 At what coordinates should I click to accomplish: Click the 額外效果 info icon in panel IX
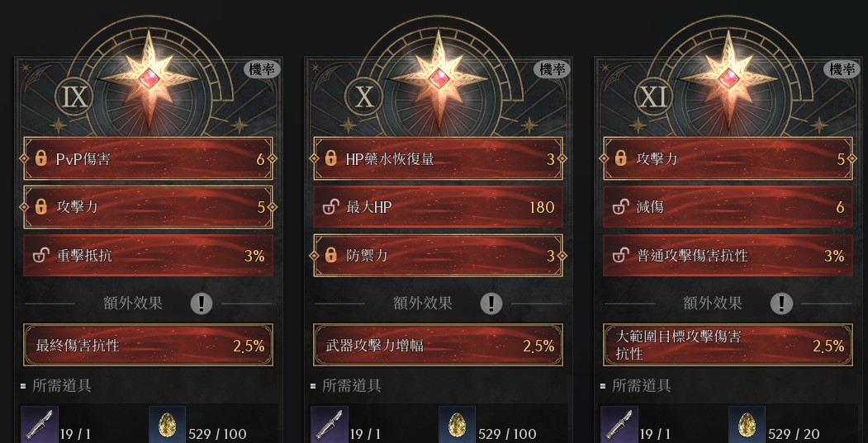pyautogui.click(x=202, y=303)
